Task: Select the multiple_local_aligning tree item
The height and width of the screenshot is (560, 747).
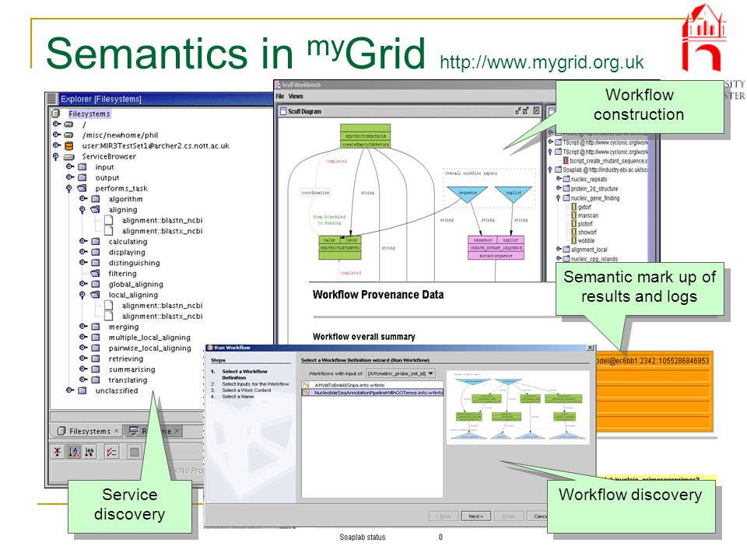Action: (149, 338)
